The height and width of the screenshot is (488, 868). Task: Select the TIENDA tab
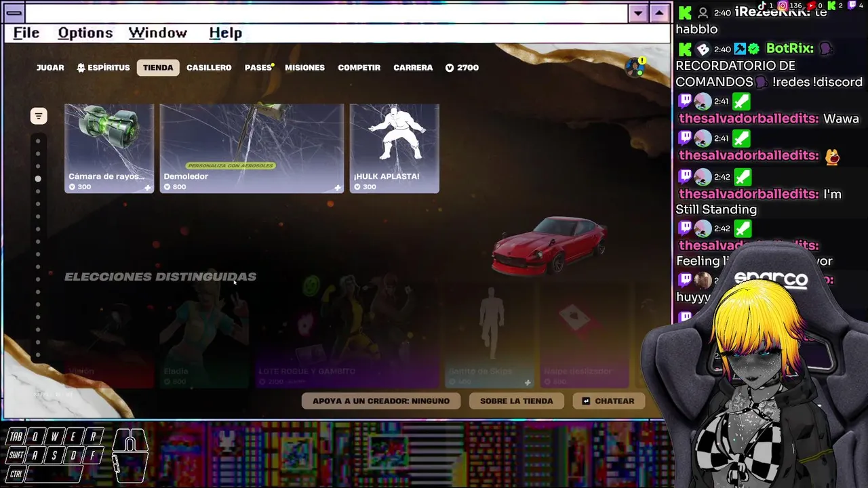tap(158, 68)
